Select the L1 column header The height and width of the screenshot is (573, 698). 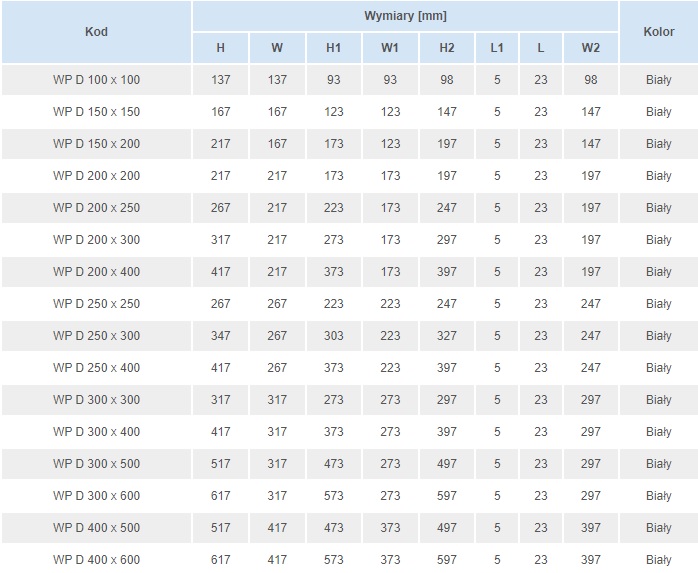pyautogui.click(x=497, y=48)
